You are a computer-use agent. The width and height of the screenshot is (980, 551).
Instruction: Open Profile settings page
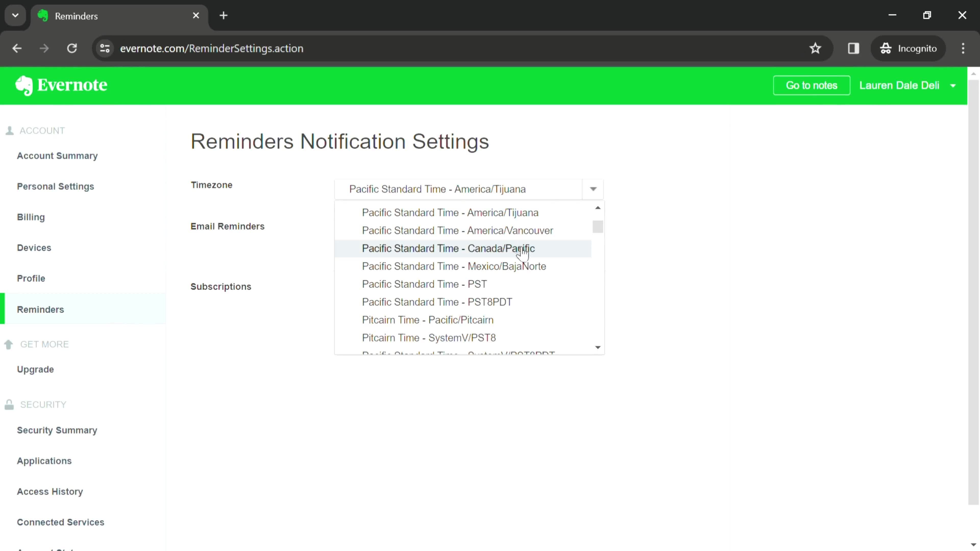tap(31, 278)
